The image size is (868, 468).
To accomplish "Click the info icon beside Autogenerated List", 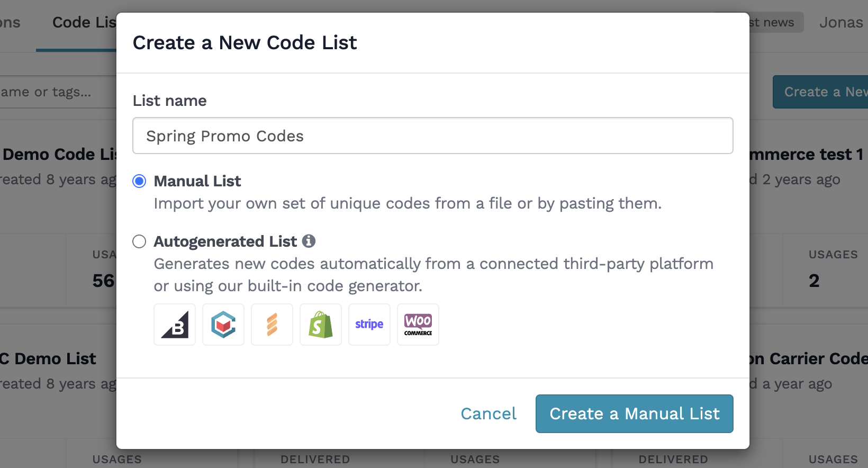I will [309, 241].
